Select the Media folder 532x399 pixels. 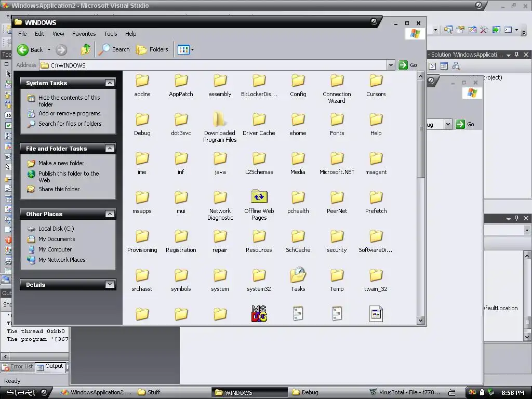click(x=298, y=164)
